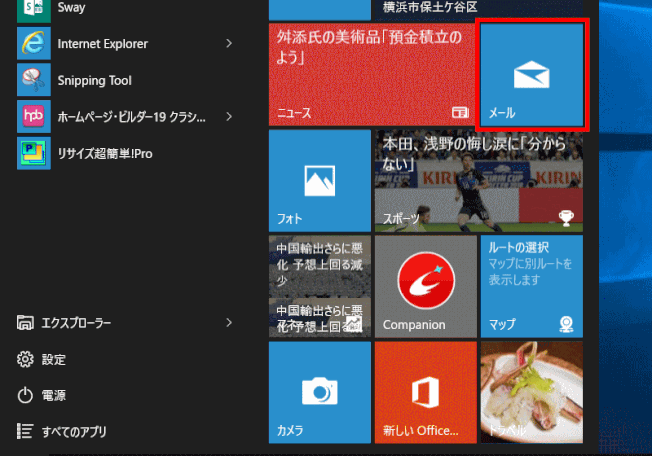Click the 設定 gear icon
The height and width of the screenshot is (456, 652).
pos(25,359)
